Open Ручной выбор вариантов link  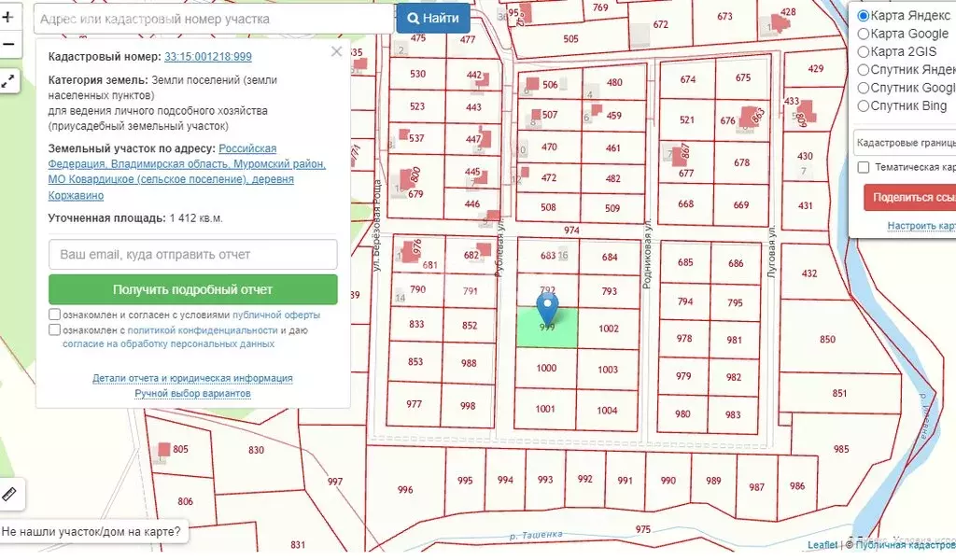192,394
